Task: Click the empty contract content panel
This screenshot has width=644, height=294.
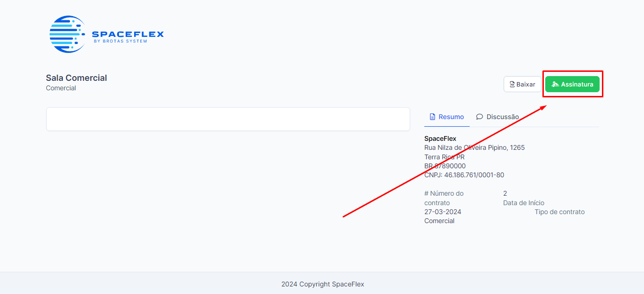Action: pos(228,119)
